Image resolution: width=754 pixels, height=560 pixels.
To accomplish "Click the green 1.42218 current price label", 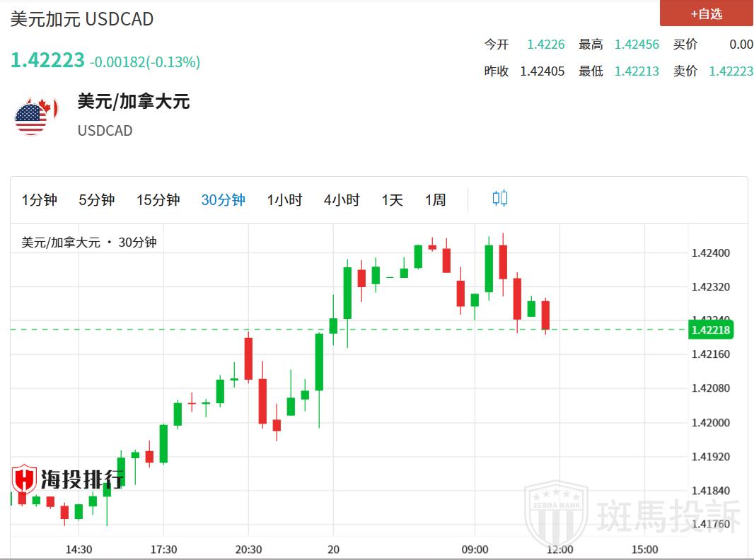I will (710, 329).
